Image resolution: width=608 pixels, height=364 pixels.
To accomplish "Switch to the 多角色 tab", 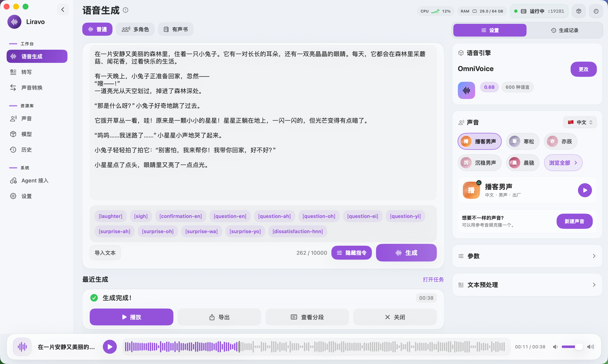I will pyautogui.click(x=135, y=29).
